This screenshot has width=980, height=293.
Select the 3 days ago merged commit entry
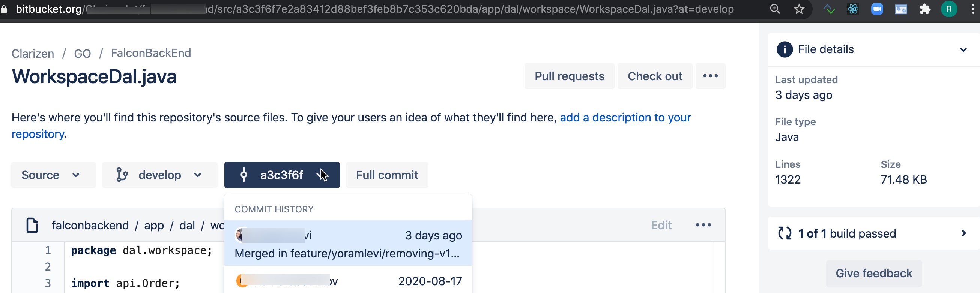[x=348, y=243]
